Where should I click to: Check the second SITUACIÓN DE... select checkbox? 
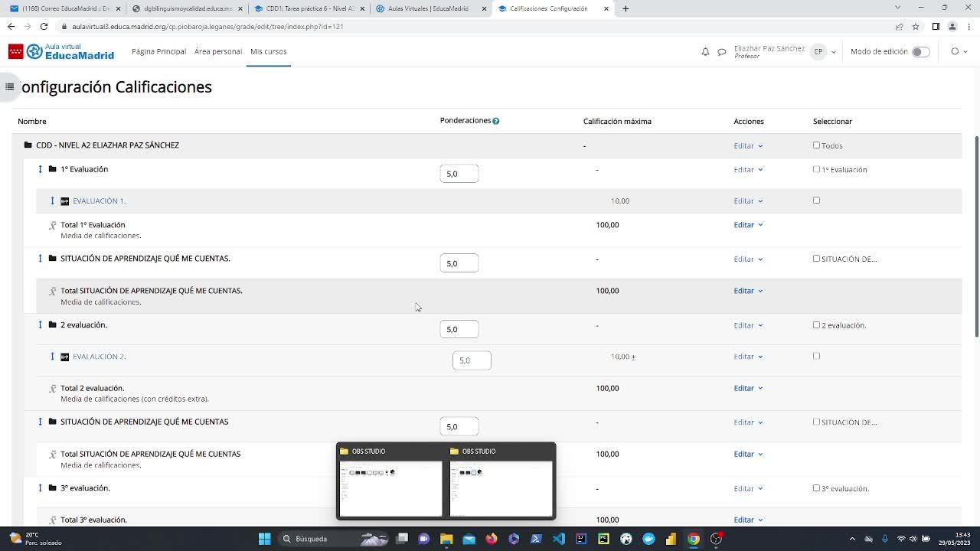click(x=816, y=422)
